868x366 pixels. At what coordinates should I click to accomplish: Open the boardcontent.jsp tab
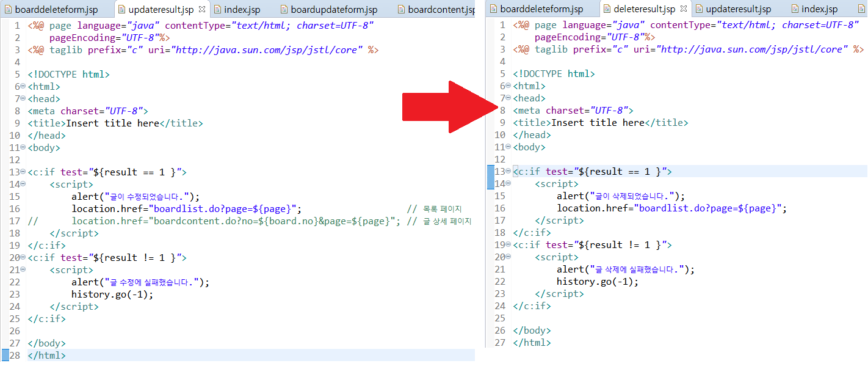(x=435, y=10)
